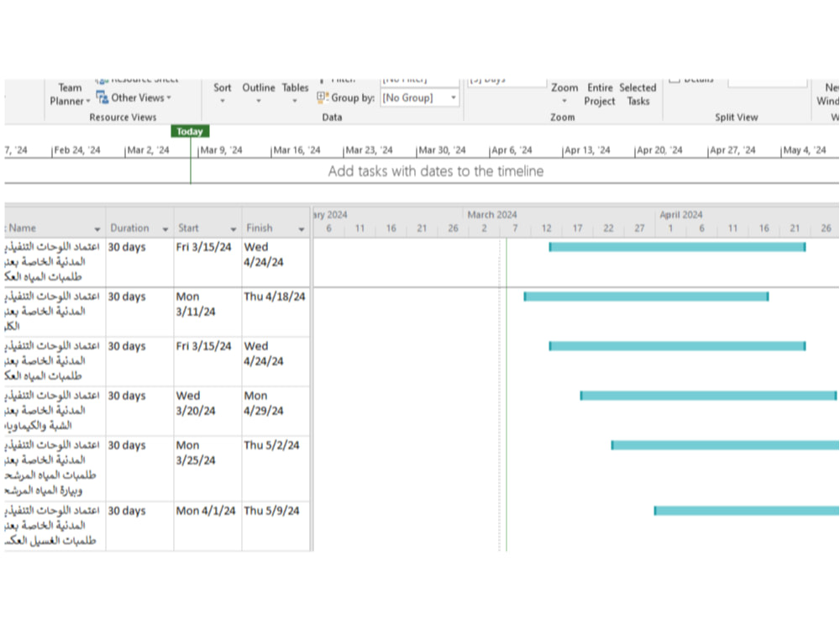The image size is (840, 630).
Task: Click the Other Views icon
Action: 102,97
